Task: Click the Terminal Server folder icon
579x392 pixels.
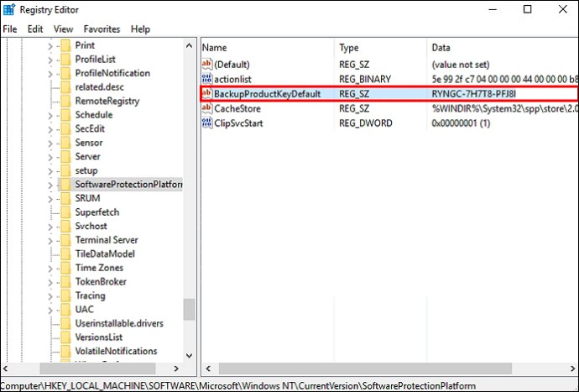Action: (x=65, y=240)
